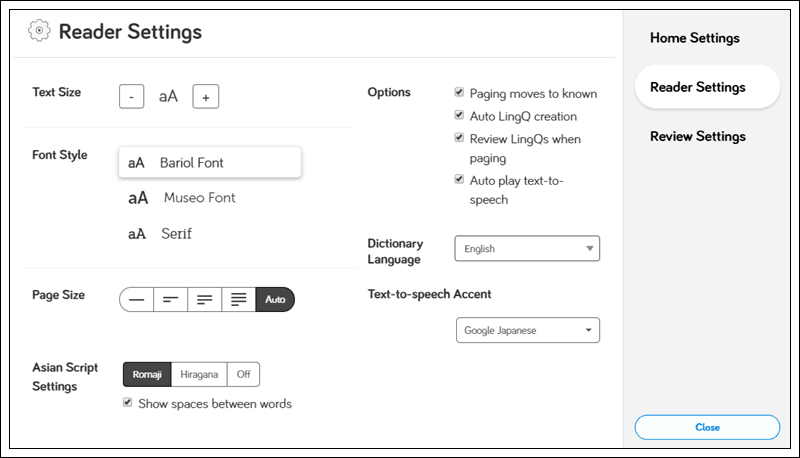Click the Reader Settings gear icon
800x458 pixels.
(39, 31)
